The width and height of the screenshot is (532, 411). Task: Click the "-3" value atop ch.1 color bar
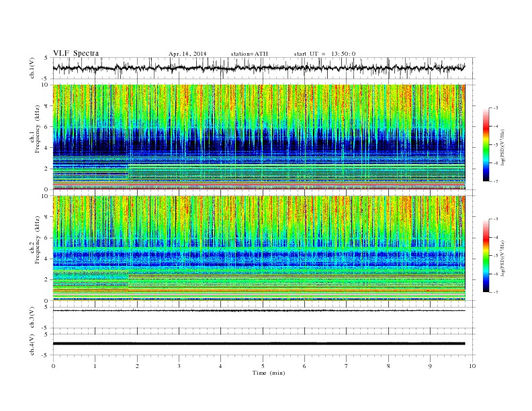coord(495,108)
